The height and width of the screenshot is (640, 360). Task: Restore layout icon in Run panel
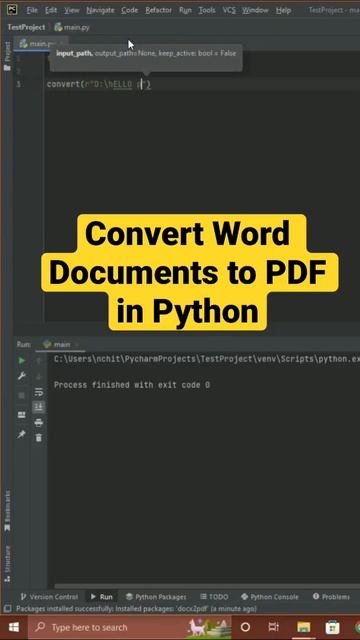22,415
